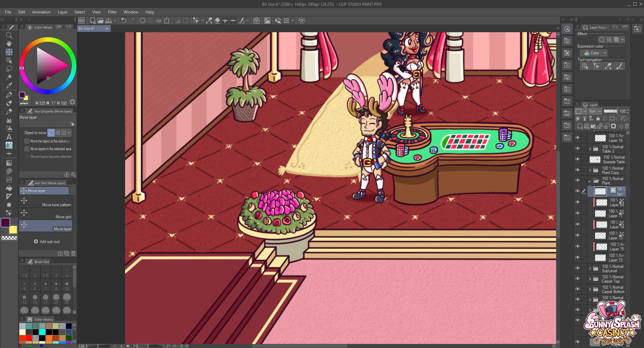The image size is (644, 348).
Task: Hide the Example Table layer
Action: (578, 159)
